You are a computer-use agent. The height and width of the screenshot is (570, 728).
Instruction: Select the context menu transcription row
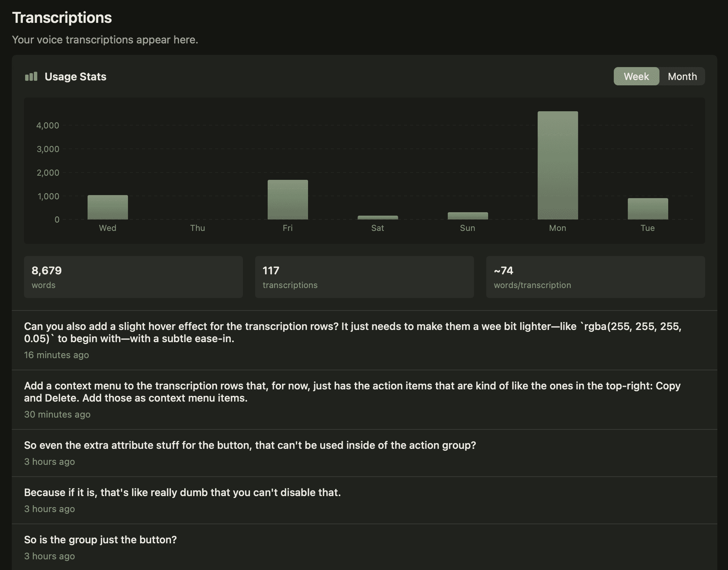(364, 399)
